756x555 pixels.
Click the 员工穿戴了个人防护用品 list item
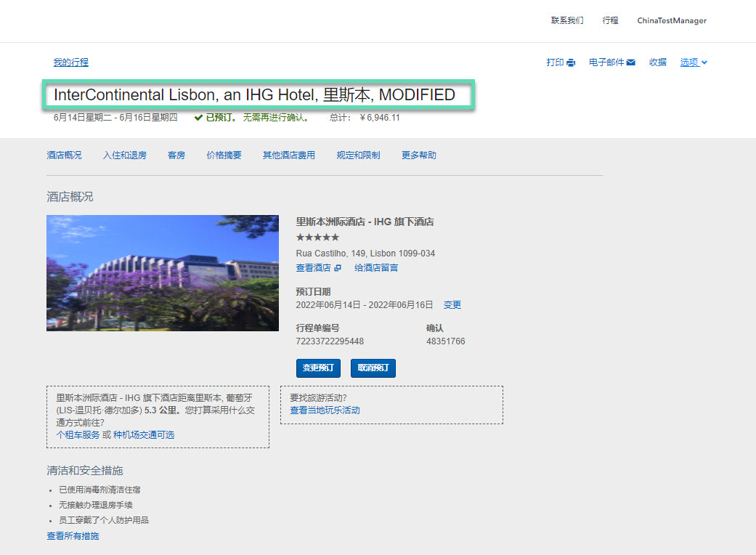click(x=104, y=520)
